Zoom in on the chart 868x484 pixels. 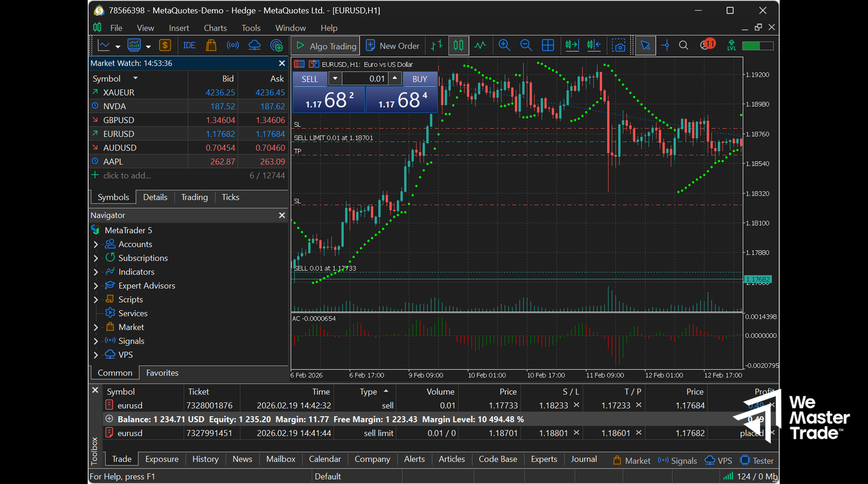click(x=505, y=45)
